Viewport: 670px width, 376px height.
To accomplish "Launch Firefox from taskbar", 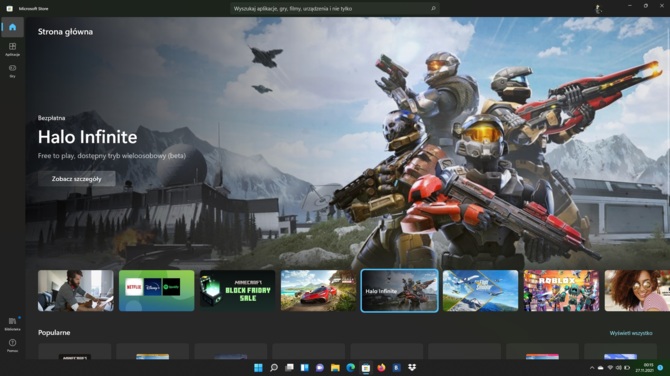I will point(381,367).
